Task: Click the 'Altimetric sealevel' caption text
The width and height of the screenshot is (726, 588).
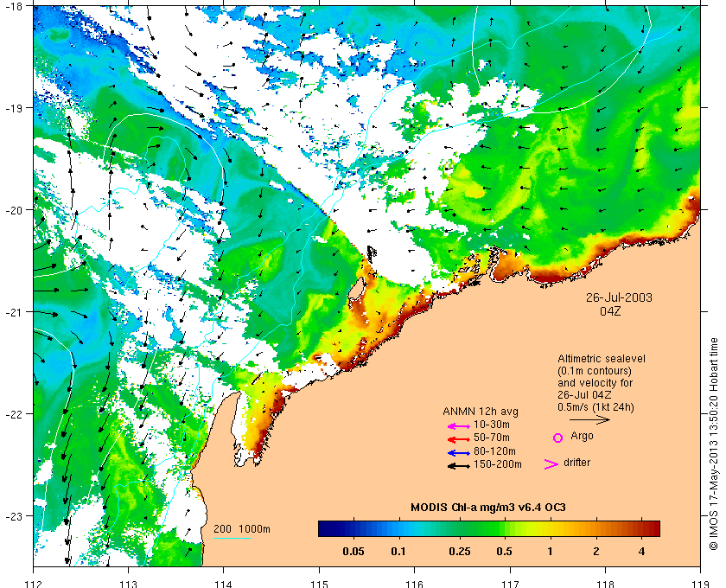Action: [x=601, y=358]
